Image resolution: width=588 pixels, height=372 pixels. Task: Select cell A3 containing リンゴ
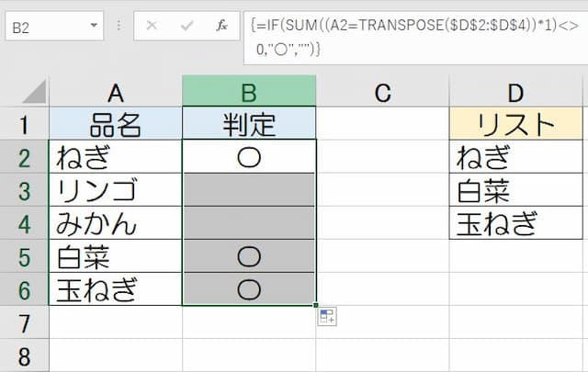[116, 191]
